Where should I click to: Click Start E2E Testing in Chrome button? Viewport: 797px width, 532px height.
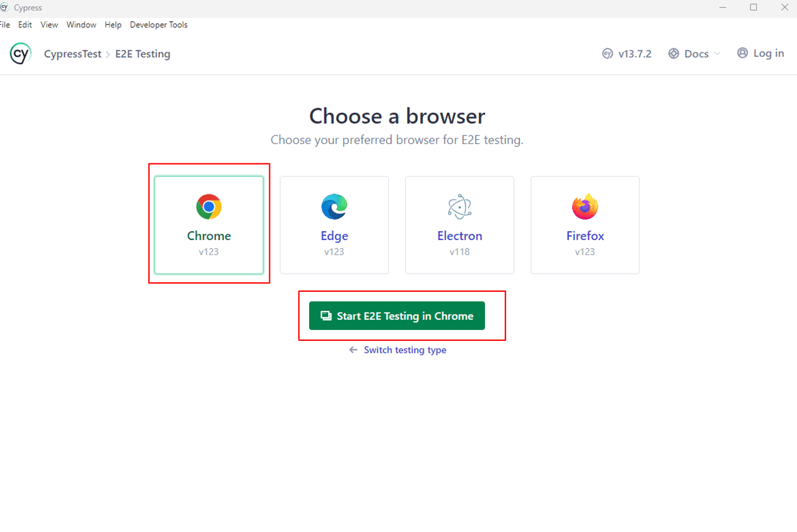point(397,316)
